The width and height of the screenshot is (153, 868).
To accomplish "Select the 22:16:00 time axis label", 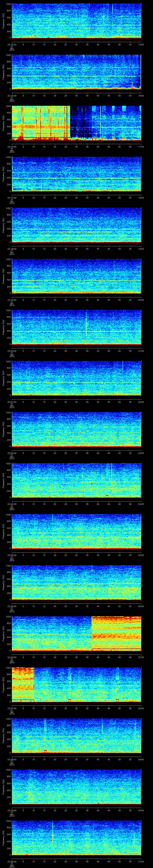I will click(12, 147).
